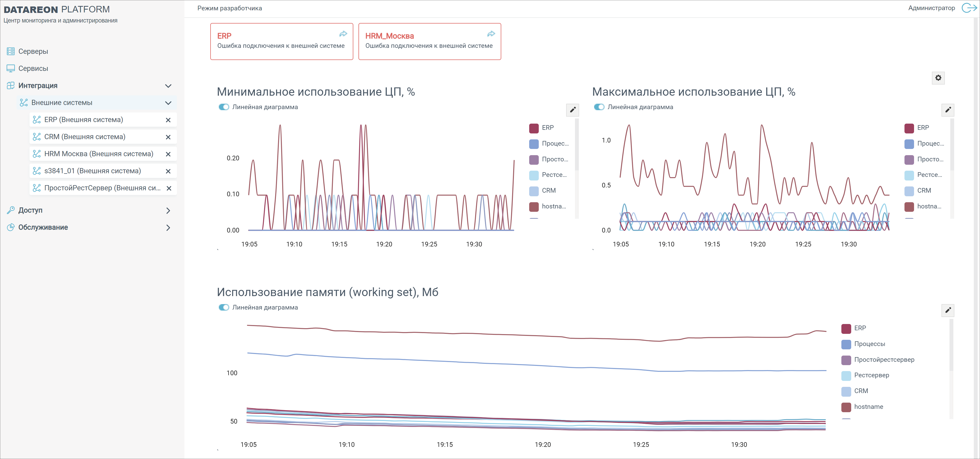
Task: Toggle line diagram switch for Minimum CPU
Action: click(x=224, y=107)
